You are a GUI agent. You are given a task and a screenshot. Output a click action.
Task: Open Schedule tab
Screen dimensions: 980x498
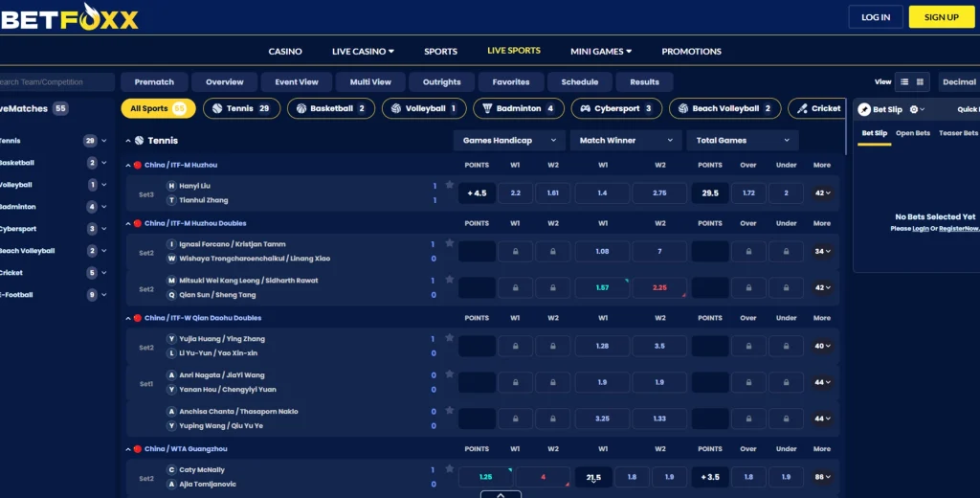(x=579, y=82)
